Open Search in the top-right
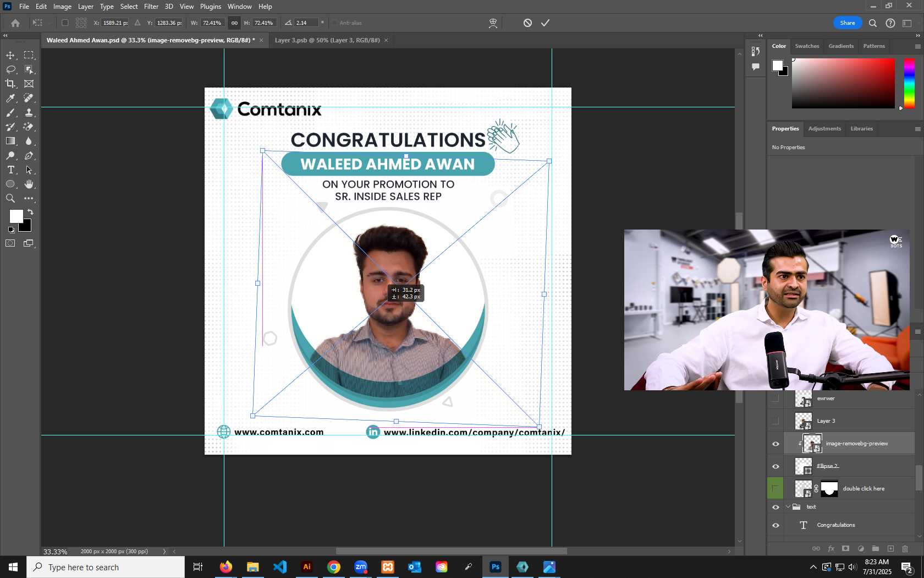 pos(872,23)
